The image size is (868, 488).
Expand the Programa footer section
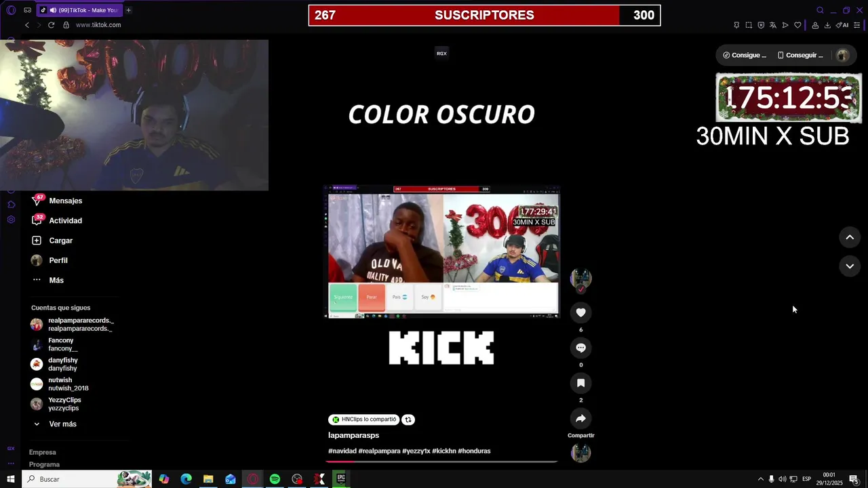[x=44, y=464]
